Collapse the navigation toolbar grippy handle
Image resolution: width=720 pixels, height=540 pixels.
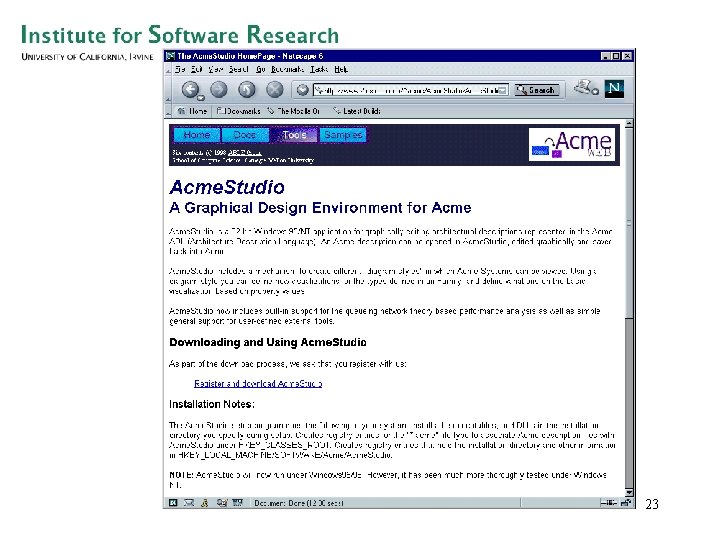168,90
